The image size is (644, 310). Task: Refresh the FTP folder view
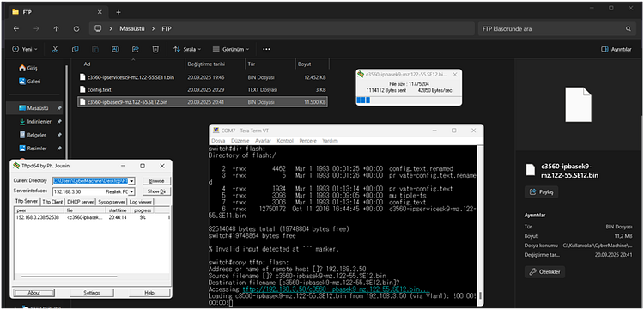pos(76,28)
